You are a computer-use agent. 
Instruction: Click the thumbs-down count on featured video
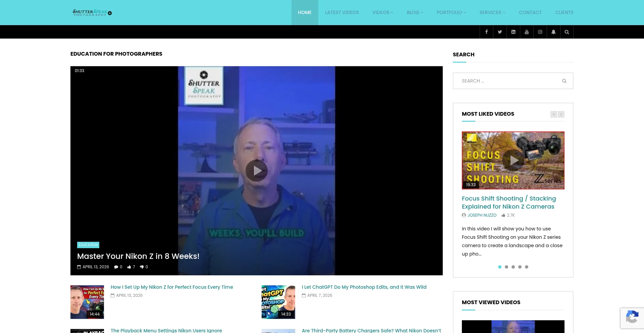(144, 267)
